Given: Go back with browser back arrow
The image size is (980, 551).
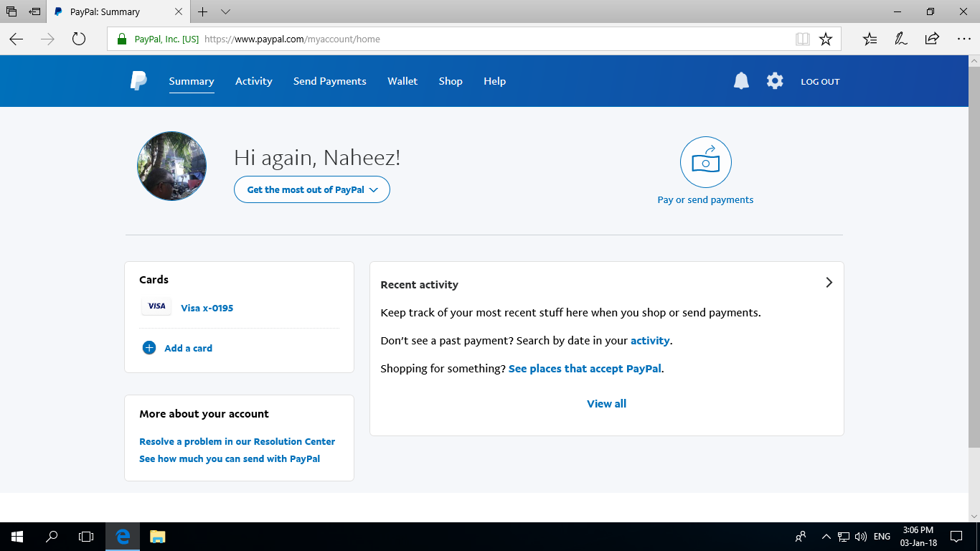Looking at the screenshot, I should 16,39.
